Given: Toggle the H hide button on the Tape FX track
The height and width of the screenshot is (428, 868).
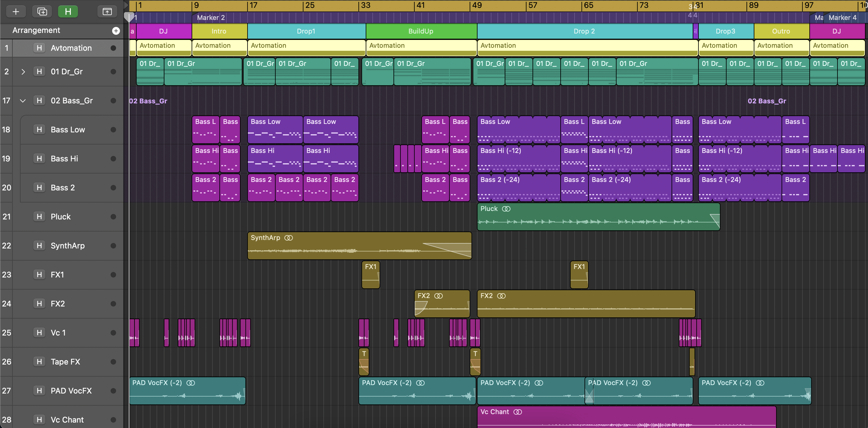Looking at the screenshot, I should tap(39, 362).
